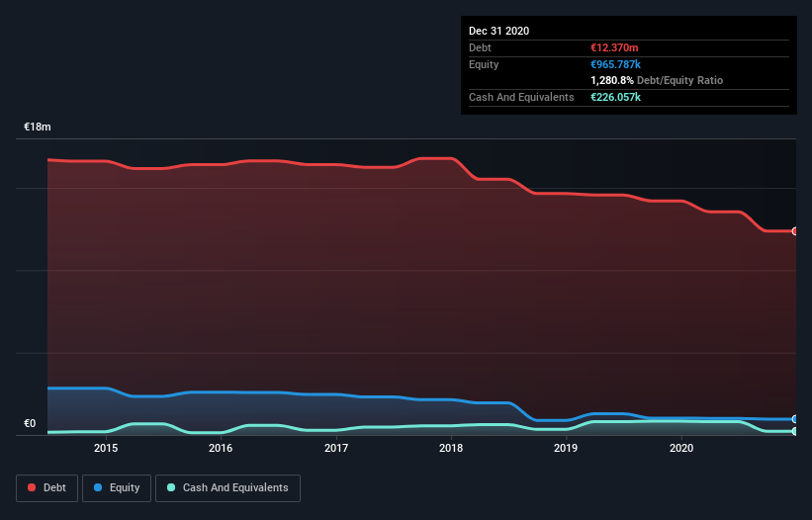Click Cash And Equivalents label in tooltip
This screenshot has height=520, width=812.
click(521, 97)
